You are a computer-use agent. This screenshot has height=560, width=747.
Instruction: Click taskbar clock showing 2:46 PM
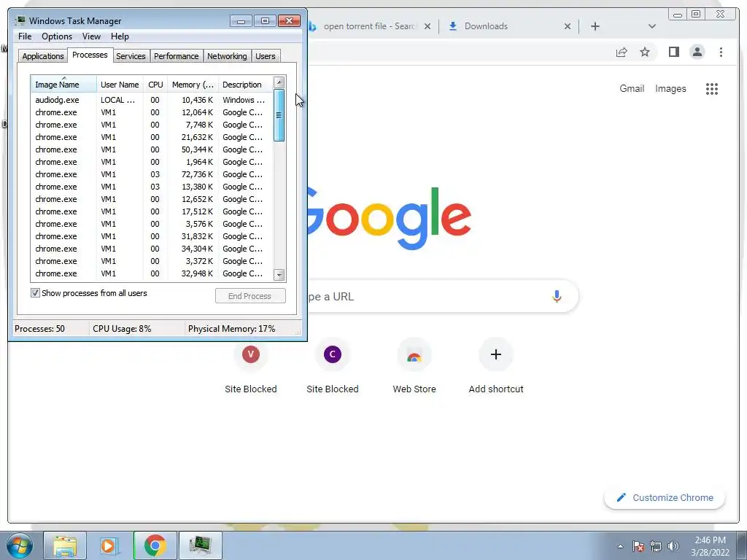coord(710,546)
